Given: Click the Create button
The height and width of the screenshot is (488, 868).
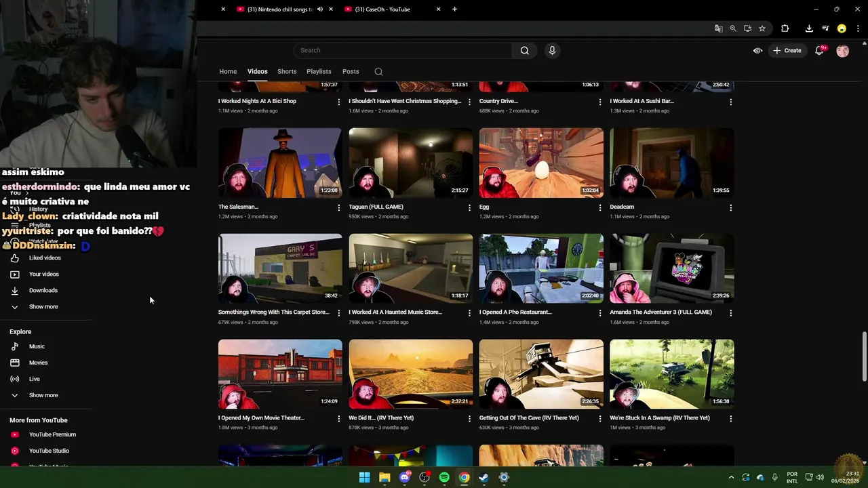Looking at the screenshot, I should [x=787, y=51].
